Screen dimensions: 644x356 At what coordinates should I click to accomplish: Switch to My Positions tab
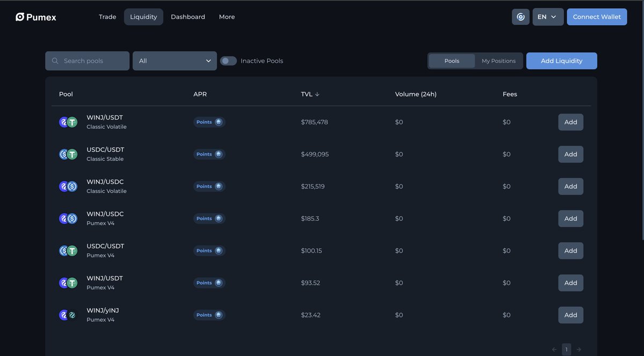click(x=499, y=61)
